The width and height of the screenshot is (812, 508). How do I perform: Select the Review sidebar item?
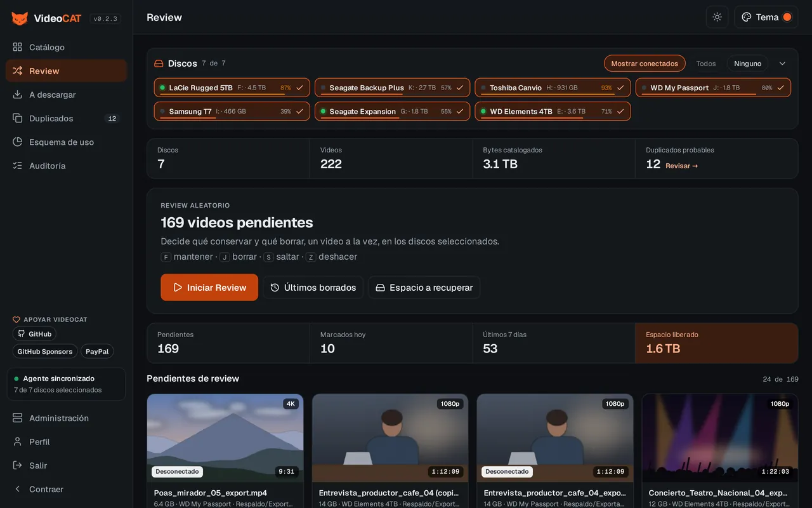tap(67, 70)
